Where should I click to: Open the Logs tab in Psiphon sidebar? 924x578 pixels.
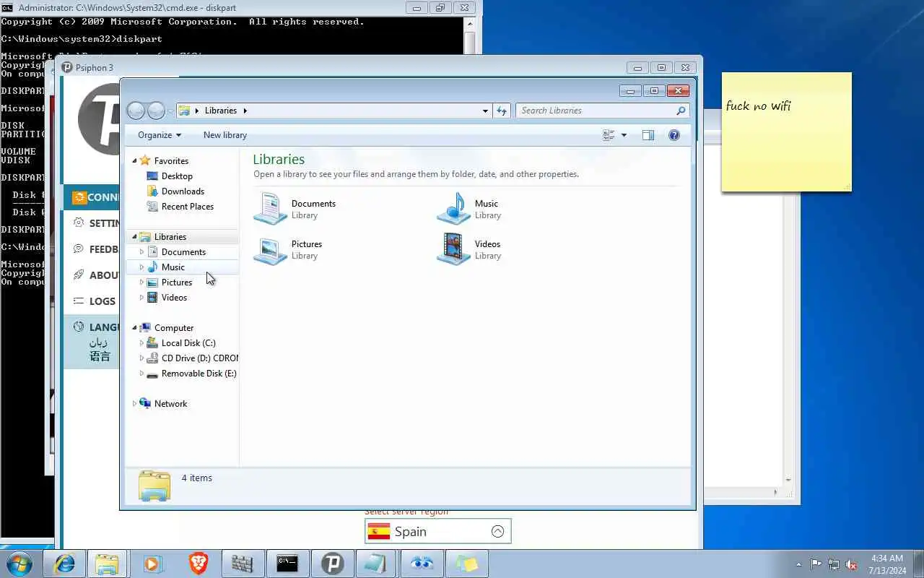tap(92, 301)
